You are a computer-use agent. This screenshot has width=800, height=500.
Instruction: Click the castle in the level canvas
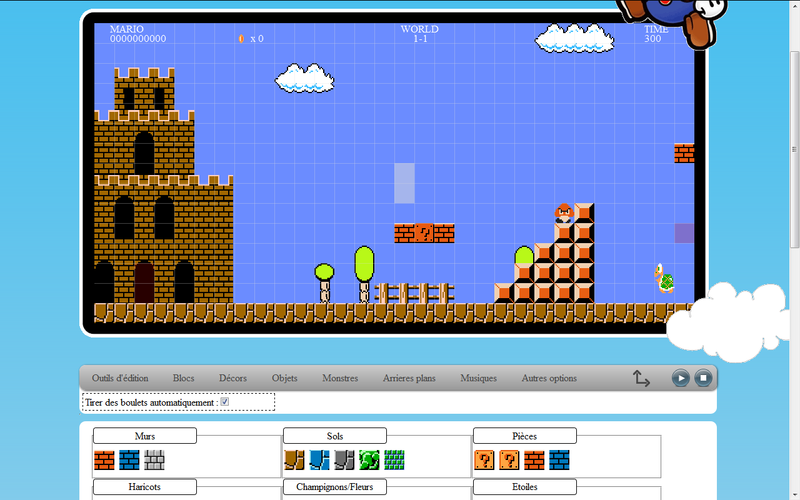coord(164,186)
